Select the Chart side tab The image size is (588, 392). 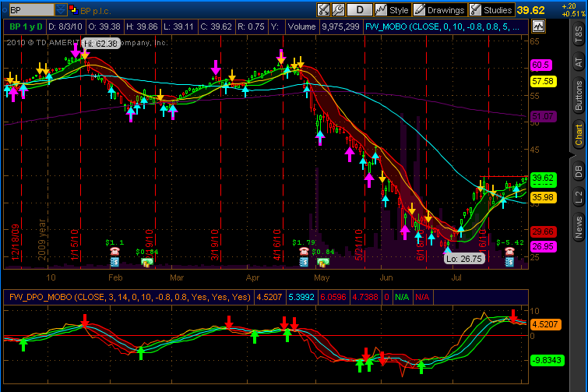(579, 135)
